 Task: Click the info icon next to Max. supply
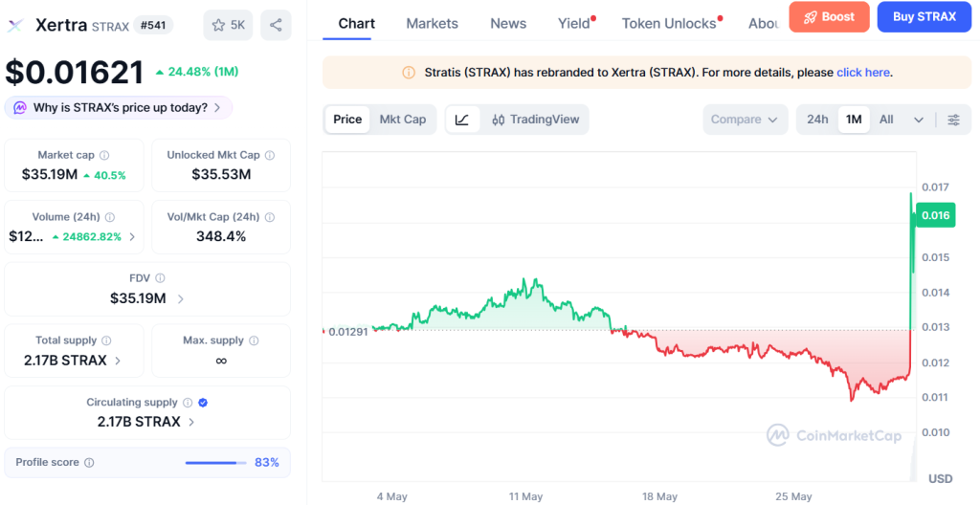pos(254,340)
